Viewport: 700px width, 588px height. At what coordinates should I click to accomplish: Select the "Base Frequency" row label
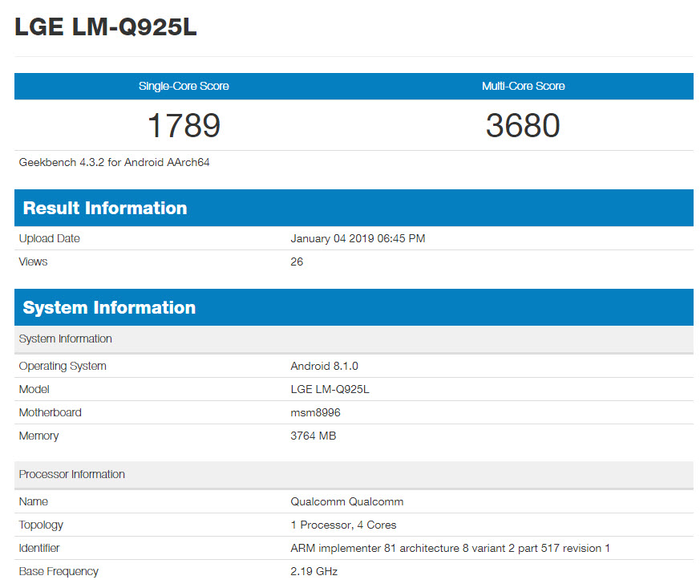point(59,571)
